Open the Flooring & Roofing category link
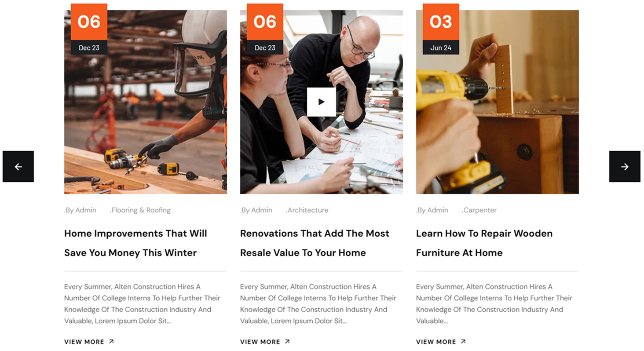Viewport: 644px width, 351px height. click(140, 210)
